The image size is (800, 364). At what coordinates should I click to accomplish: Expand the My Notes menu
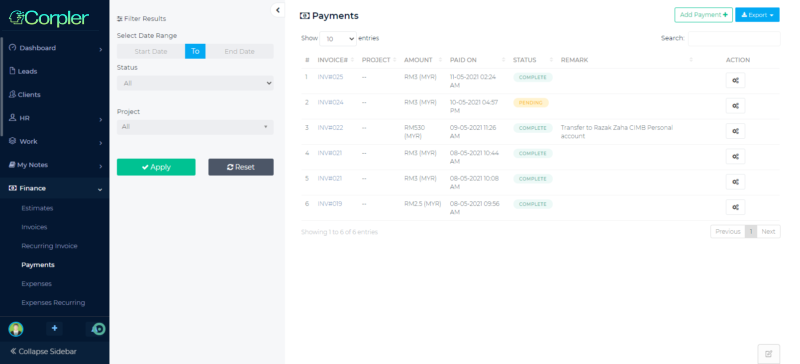coord(55,165)
